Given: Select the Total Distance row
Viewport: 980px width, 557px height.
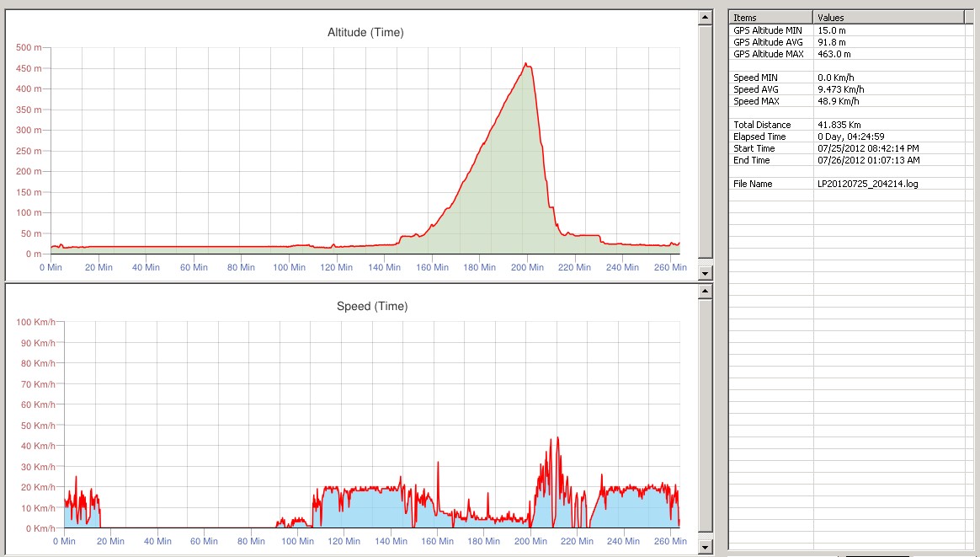Looking at the screenshot, I should tap(762, 125).
